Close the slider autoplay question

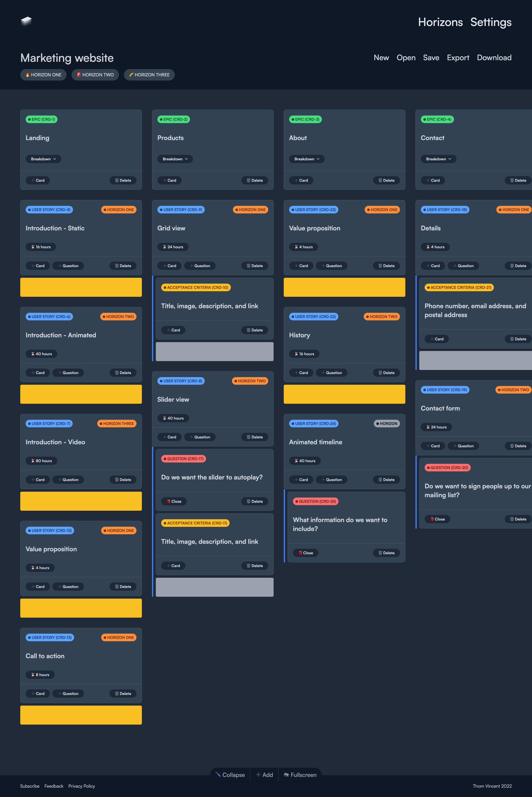click(174, 501)
